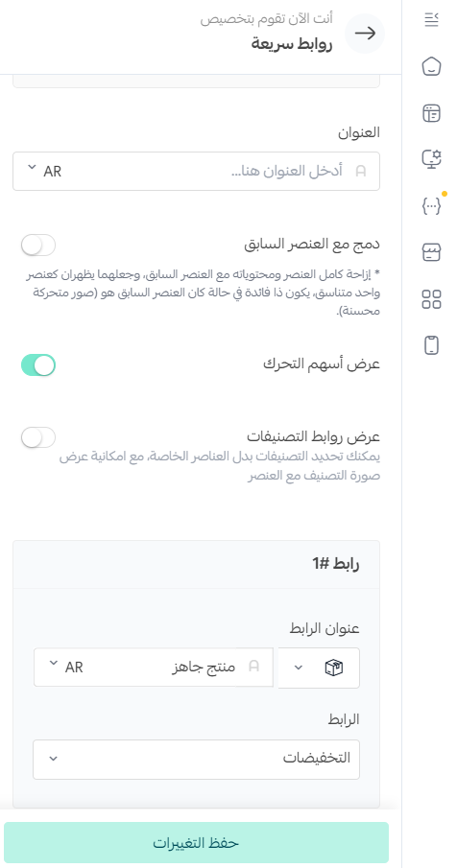Screen dimensions: 457x868
Task: Open the page layout icon in sidebar
Action: [431, 113]
